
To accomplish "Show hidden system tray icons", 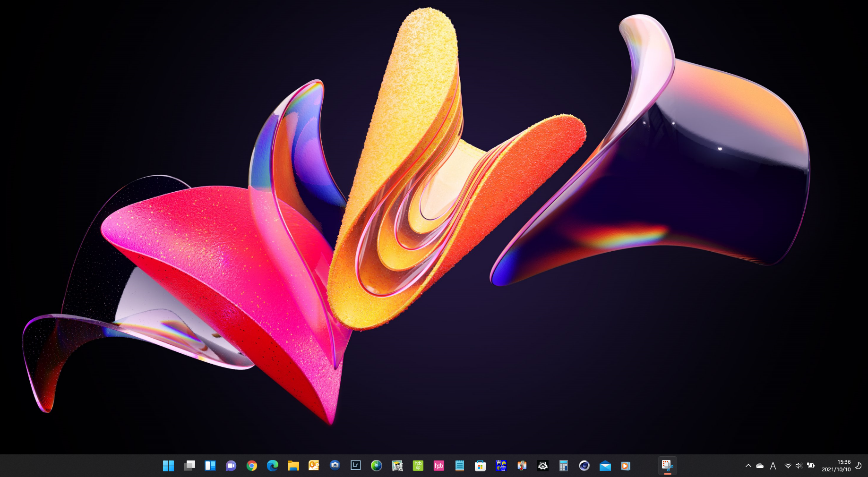I will pos(748,466).
